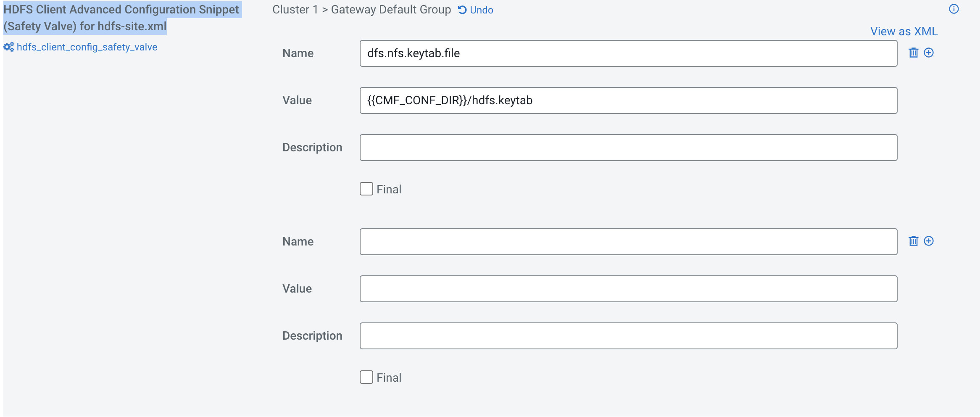Click the HDFS Client Advanced Configuration Snippet title
This screenshot has width=980, height=417.
pyautogui.click(x=121, y=18)
